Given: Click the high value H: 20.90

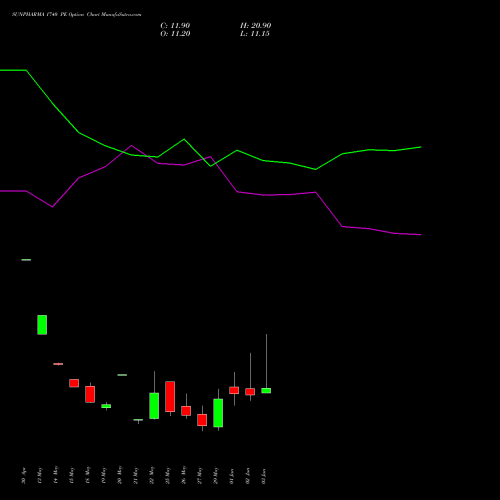Looking at the screenshot, I should pyautogui.click(x=256, y=26).
